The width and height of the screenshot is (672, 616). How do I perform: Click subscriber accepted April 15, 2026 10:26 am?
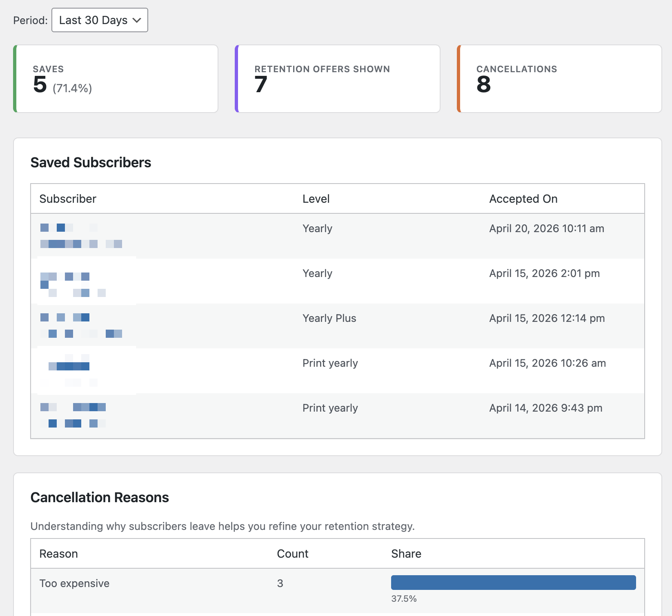69,370
